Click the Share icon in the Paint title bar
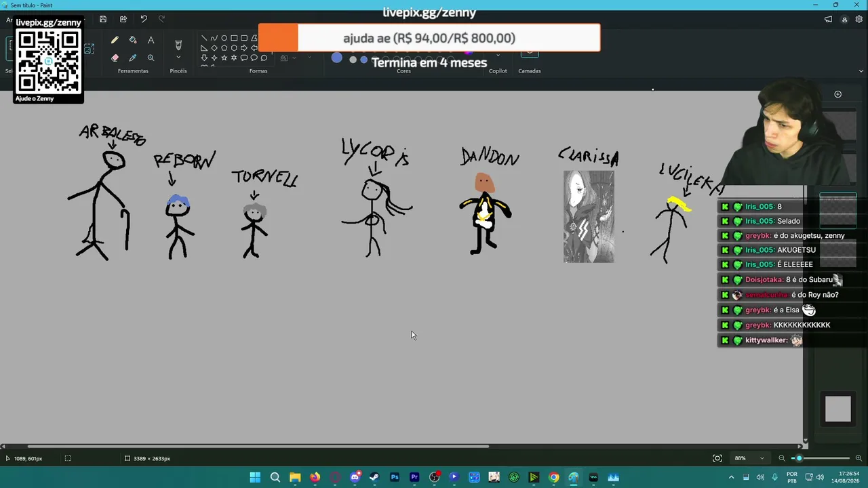This screenshot has width=868, height=488. pyautogui.click(x=123, y=19)
